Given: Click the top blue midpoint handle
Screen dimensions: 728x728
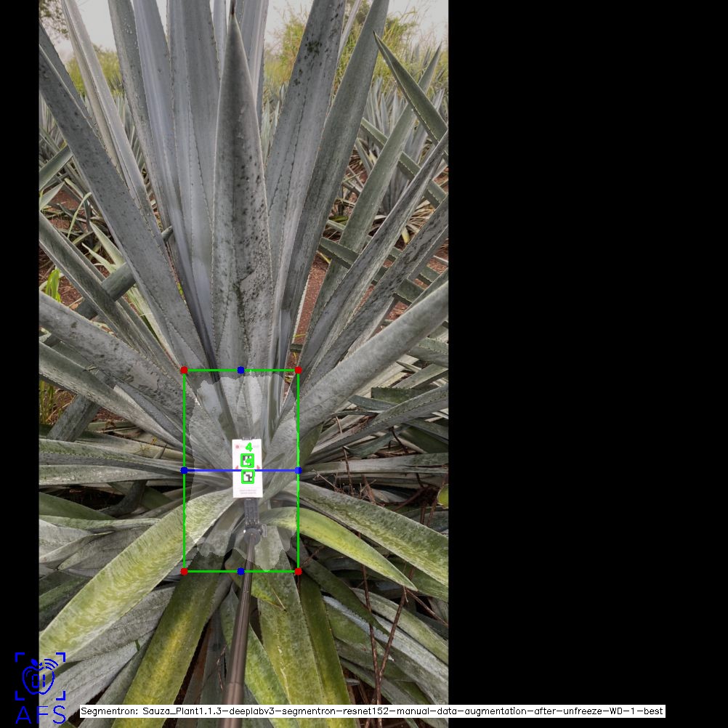Looking at the screenshot, I should coord(240,371).
